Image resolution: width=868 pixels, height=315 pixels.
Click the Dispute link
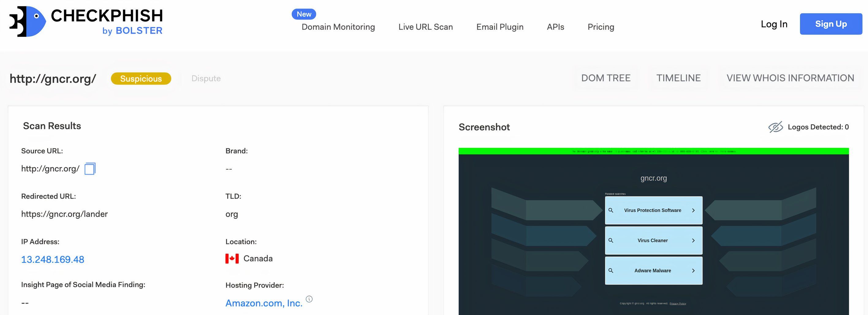pyautogui.click(x=206, y=79)
